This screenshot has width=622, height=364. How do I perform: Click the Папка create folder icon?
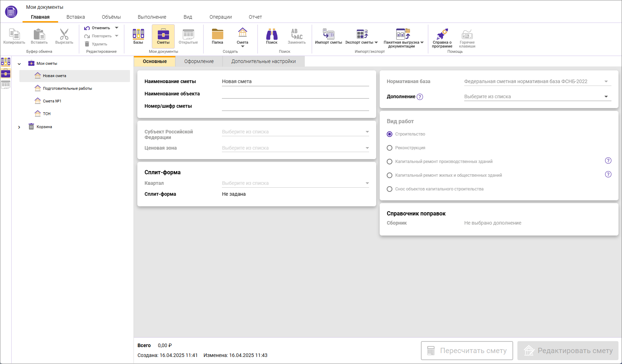[x=217, y=34]
